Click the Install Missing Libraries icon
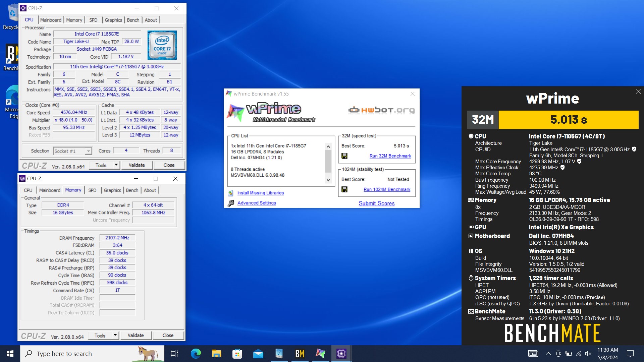 230,193
